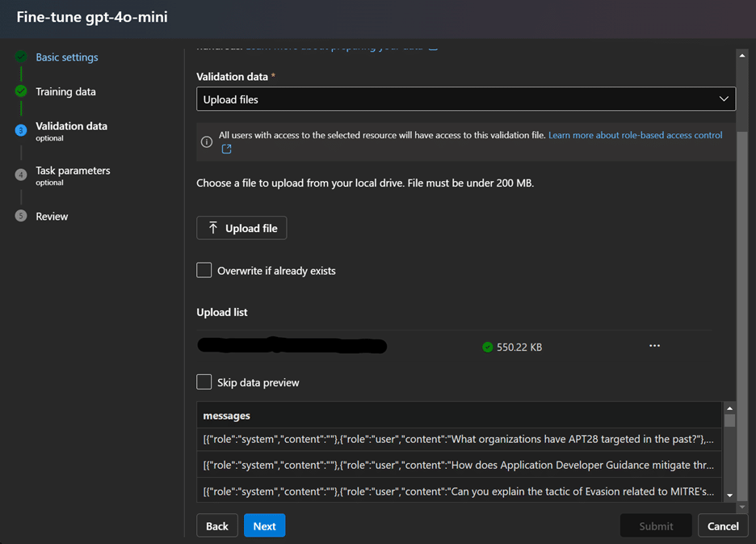This screenshot has width=756, height=544.
Task: Select the Basic settings step
Action: (66, 57)
